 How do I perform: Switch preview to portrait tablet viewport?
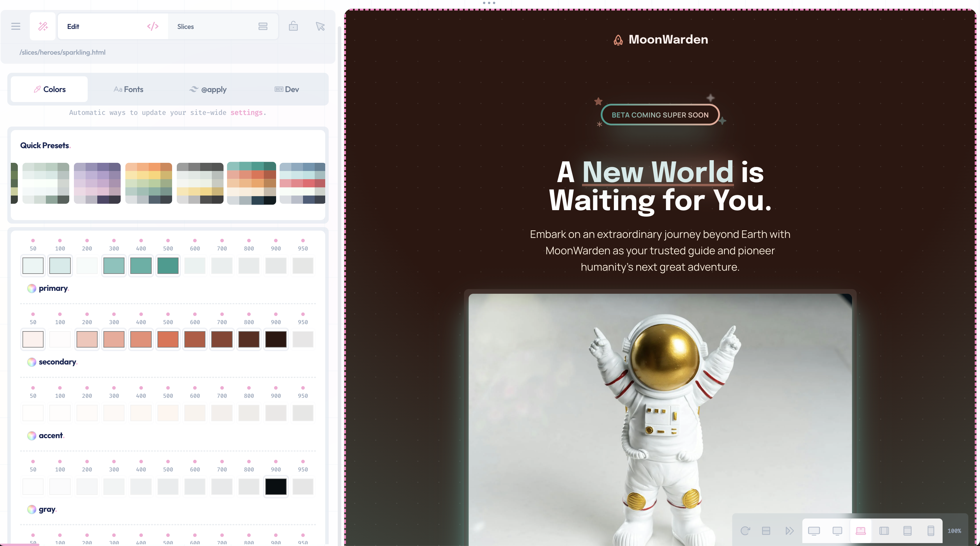click(907, 531)
